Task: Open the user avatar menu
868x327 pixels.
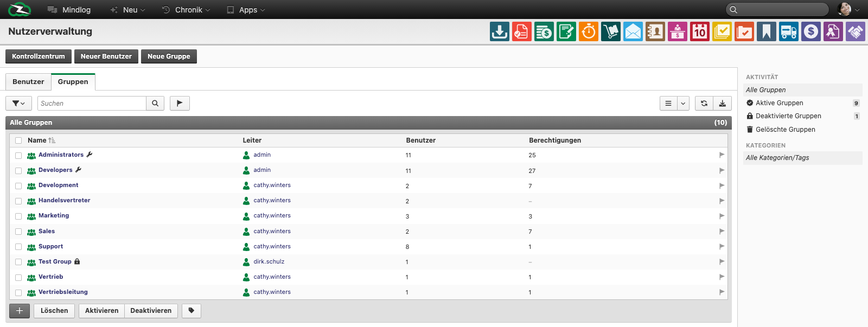Action: click(848, 9)
